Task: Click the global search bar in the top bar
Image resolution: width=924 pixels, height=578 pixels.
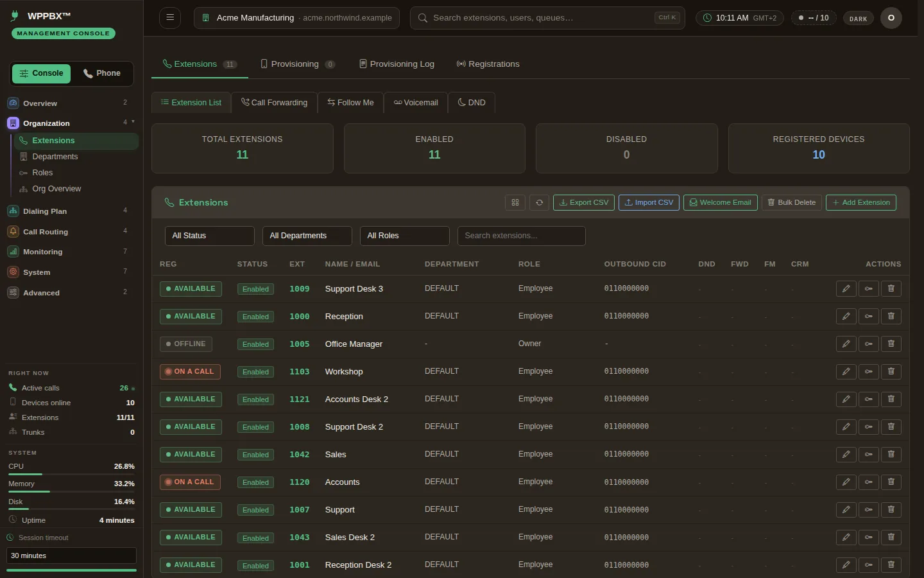Action: click(547, 18)
